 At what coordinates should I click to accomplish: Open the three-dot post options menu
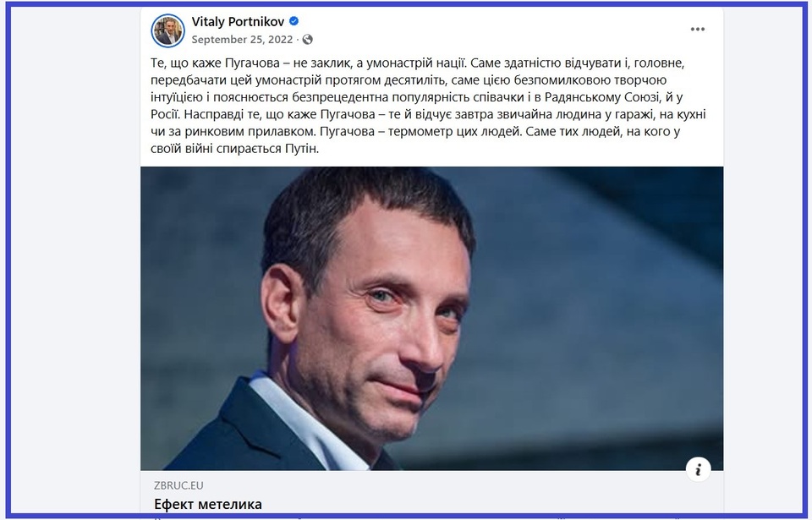click(x=698, y=29)
